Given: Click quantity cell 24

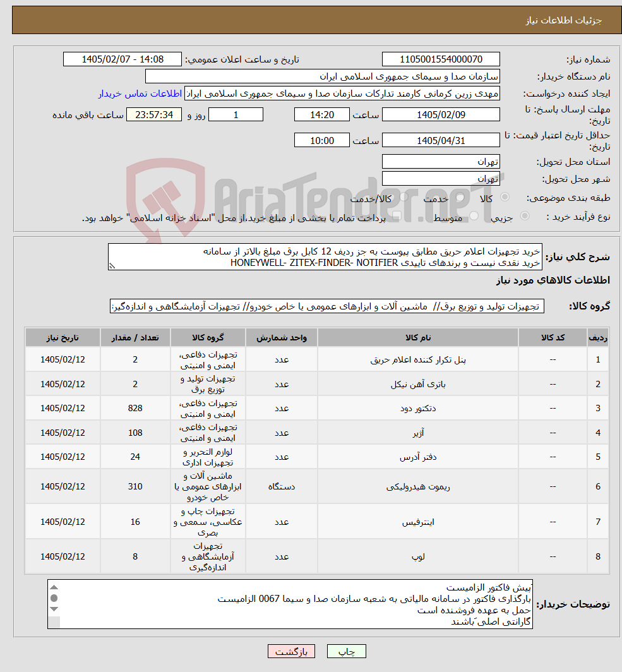Looking at the screenshot, I should [x=135, y=457].
